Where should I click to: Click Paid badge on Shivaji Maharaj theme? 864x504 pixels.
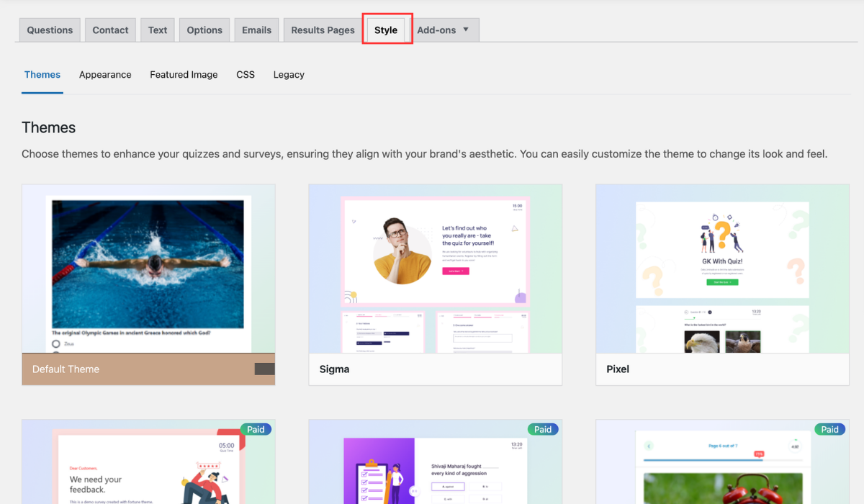[543, 429]
